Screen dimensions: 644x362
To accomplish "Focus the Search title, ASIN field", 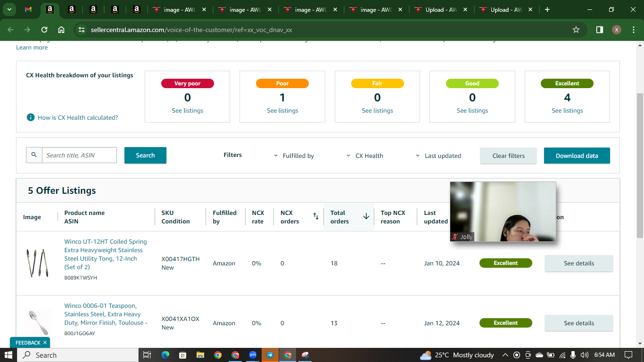I will tap(79, 155).
